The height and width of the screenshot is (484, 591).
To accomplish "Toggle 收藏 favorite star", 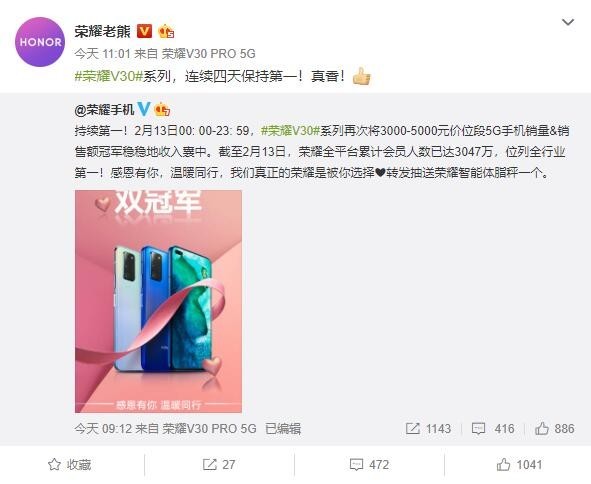I will pos(70,464).
